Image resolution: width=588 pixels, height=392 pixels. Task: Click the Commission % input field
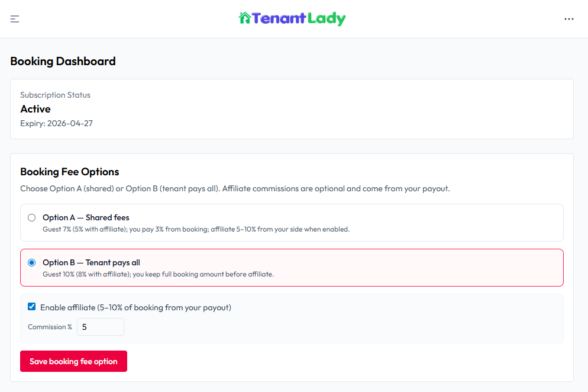click(100, 327)
